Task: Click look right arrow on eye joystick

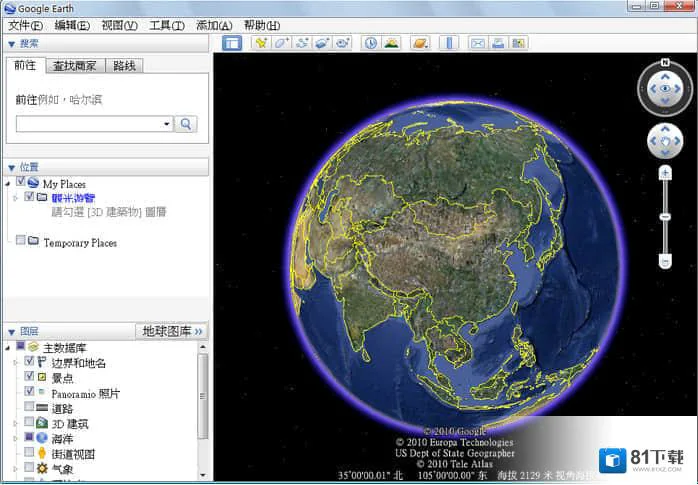Action: pos(677,89)
